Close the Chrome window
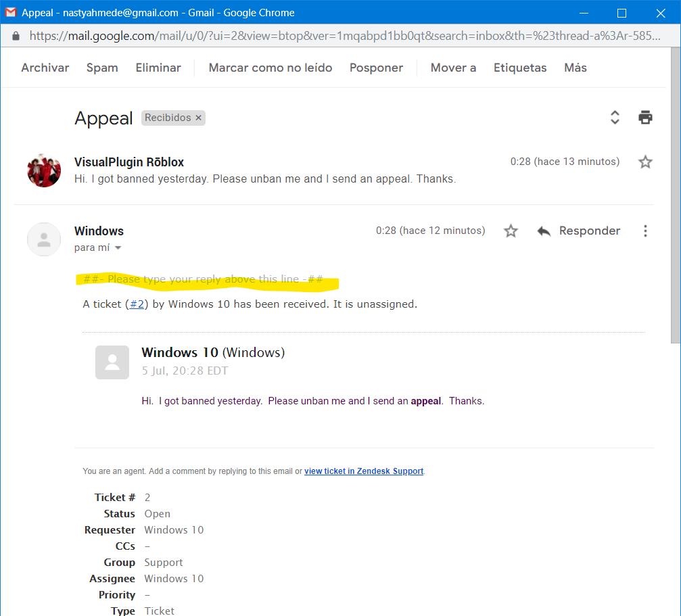The image size is (681, 616). [661, 13]
